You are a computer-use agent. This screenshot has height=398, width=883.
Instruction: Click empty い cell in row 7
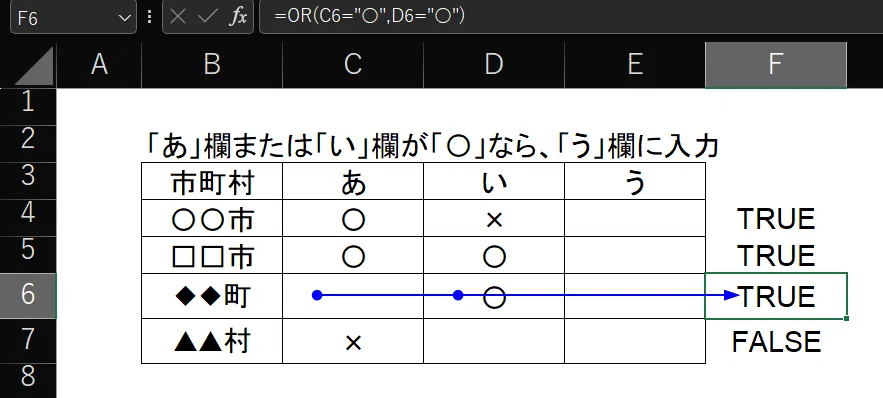click(x=494, y=341)
